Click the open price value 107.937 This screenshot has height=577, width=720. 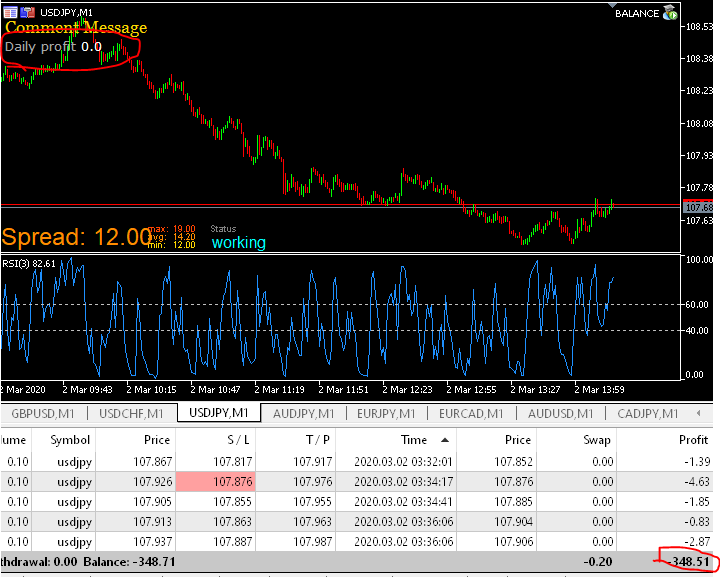pyautogui.click(x=152, y=542)
